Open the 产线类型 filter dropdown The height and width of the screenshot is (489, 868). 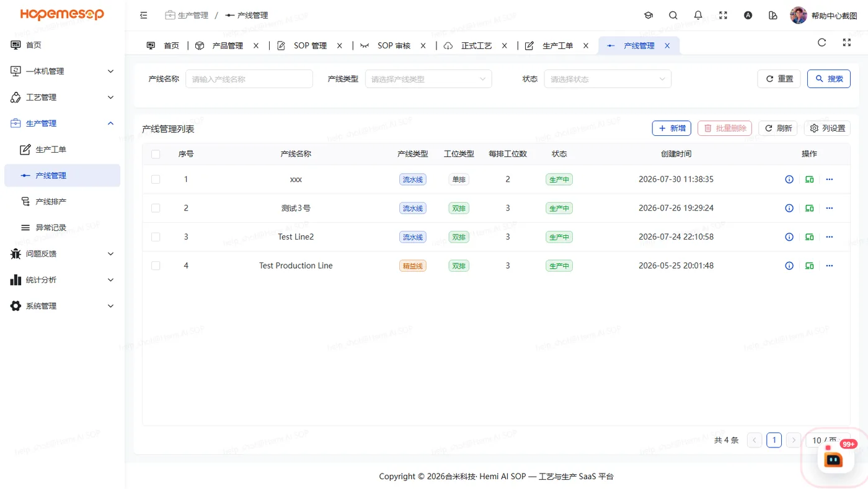pos(428,79)
